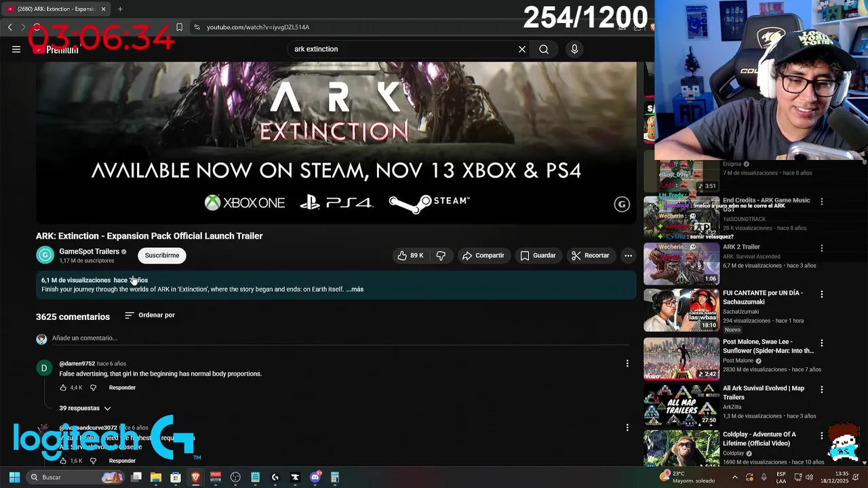Open Microsoft Store from the taskbar
This screenshot has width=868, height=488.
point(176,477)
